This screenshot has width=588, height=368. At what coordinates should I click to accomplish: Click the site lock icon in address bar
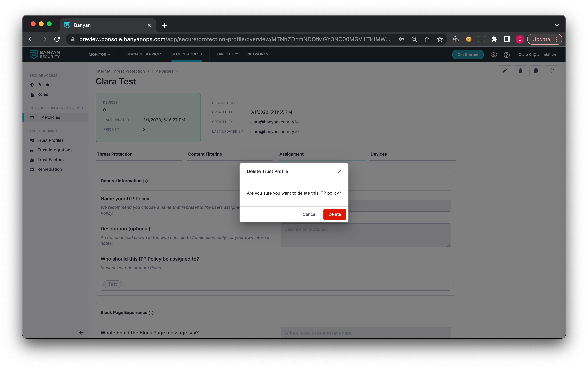click(73, 39)
